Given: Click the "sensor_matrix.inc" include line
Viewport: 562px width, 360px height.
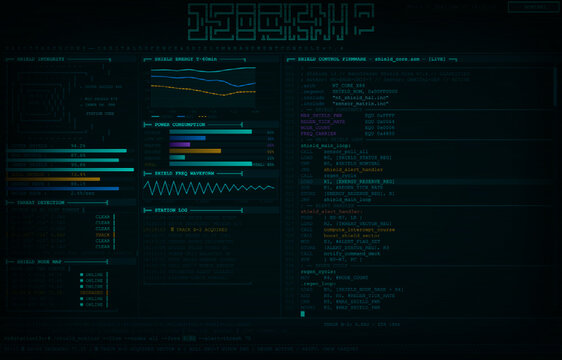Looking at the screenshot, I should (345, 104).
